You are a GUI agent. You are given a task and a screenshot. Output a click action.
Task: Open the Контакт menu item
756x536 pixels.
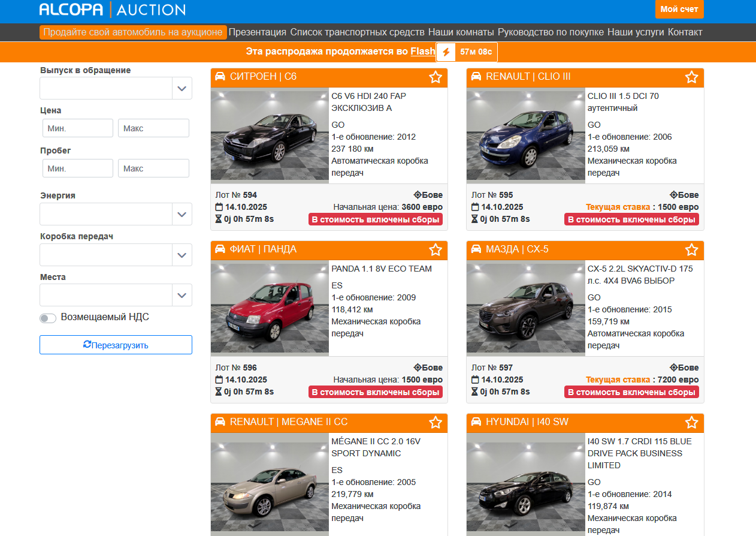pos(685,32)
